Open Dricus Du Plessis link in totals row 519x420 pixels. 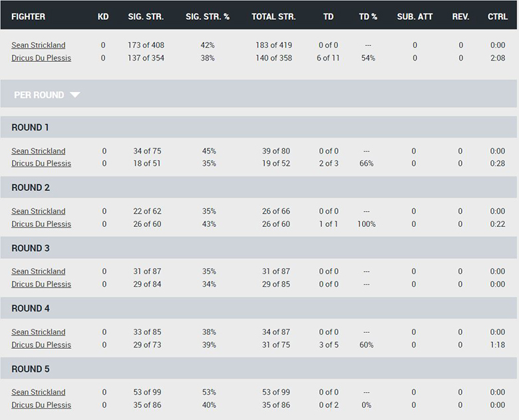tap(41, 58)
